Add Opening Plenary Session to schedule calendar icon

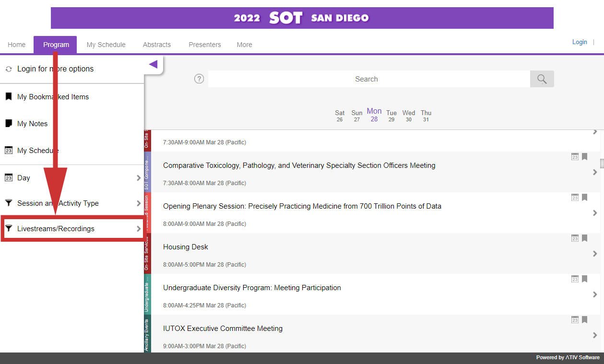(x=575, y=198)
